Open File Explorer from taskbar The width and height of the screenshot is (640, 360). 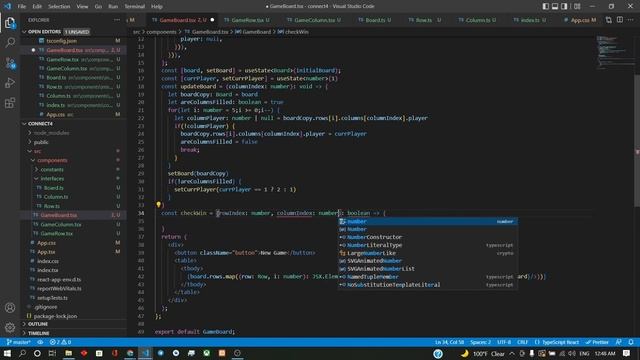69,353
